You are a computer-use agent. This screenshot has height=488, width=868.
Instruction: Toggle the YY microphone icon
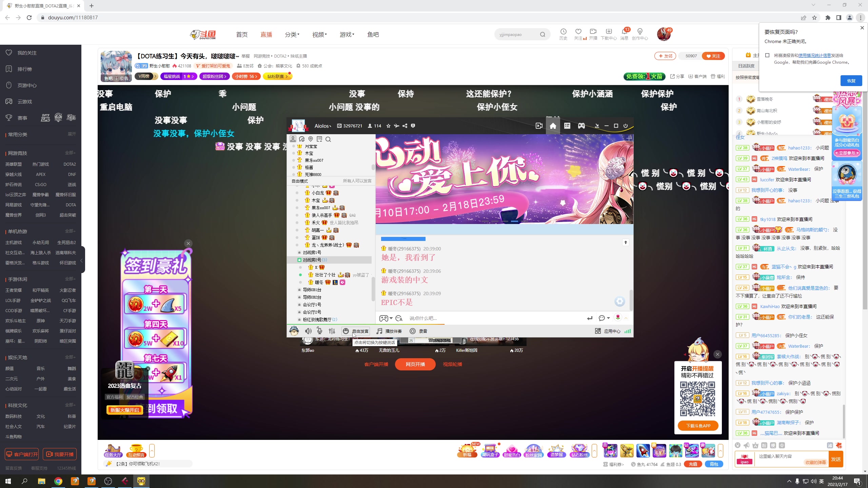coord(319,331)
